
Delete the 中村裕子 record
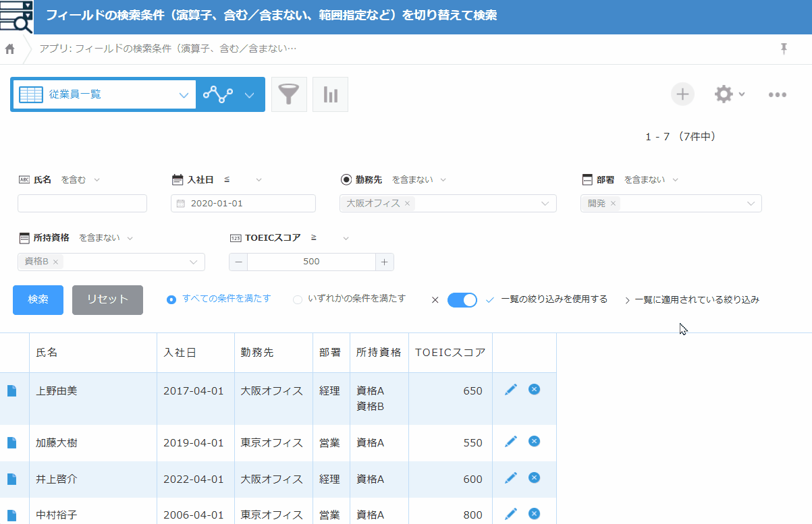534,513
